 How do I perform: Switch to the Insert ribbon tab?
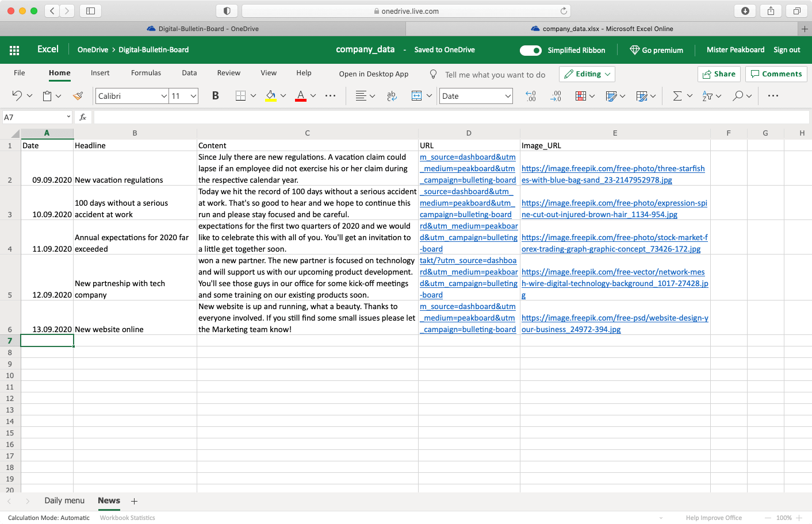pos(100,73)
